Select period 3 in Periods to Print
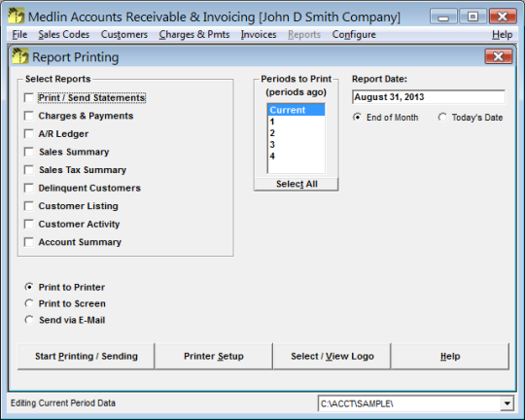525x420 pixels. pyautogui.click(x=297, y=144)
